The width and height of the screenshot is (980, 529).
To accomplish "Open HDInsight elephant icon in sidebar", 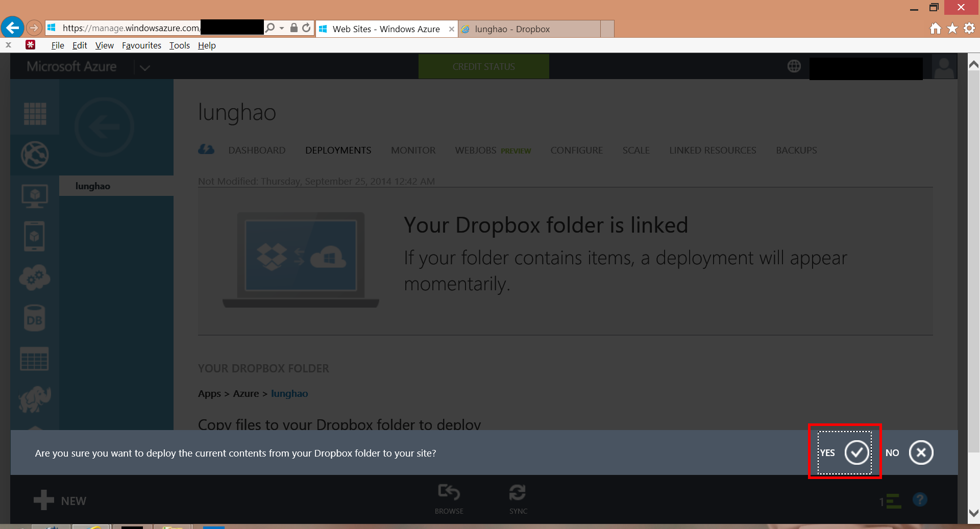I will click(x=35, y=399).
